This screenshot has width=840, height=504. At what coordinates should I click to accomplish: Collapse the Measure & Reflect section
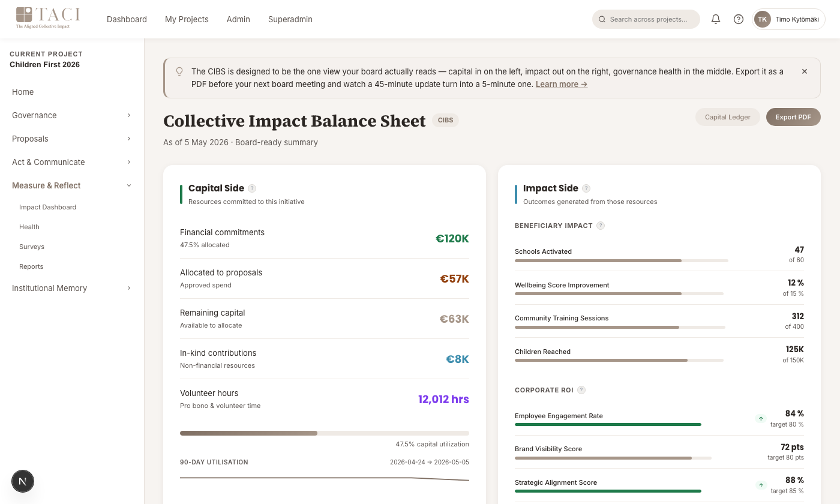pyautogui.click(x=71, y=185)
